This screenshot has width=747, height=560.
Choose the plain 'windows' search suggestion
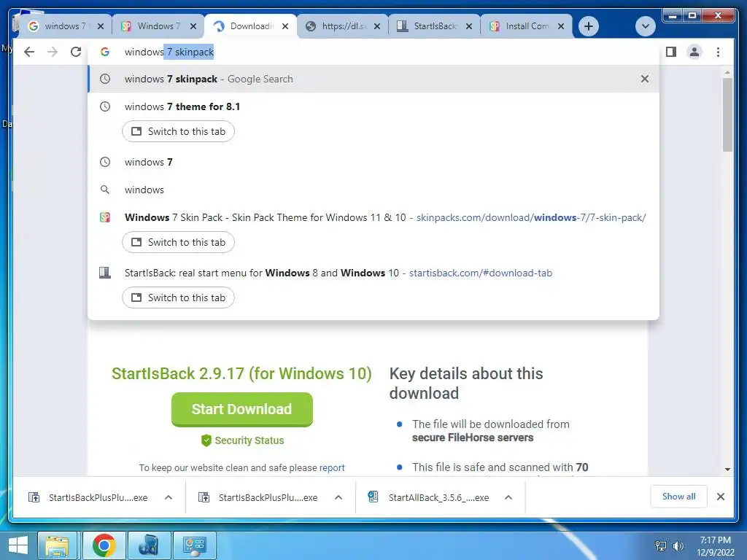[x=373, y=190]
